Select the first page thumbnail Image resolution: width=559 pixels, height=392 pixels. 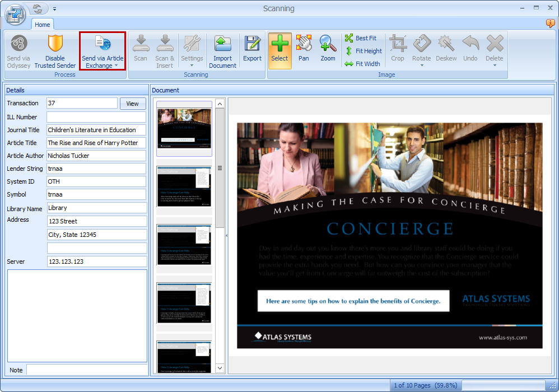185,128
